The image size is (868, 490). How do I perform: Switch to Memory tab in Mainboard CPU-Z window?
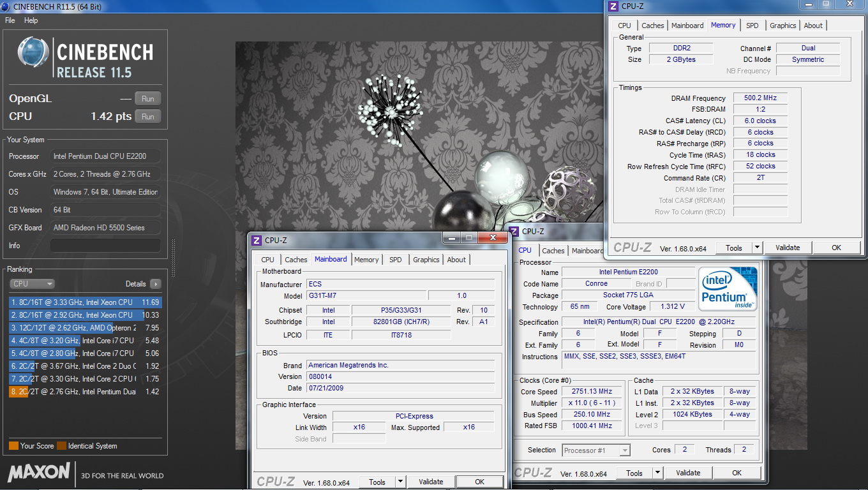point(366,260)
